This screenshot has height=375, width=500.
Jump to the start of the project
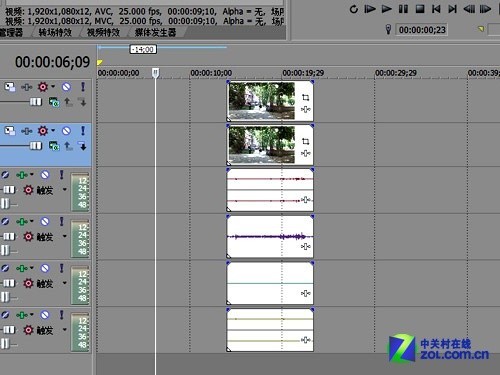tap(436, 9)
